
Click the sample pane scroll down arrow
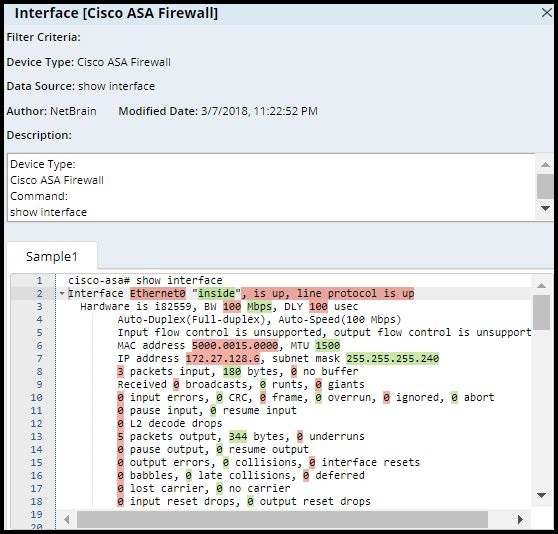[541, 495]
